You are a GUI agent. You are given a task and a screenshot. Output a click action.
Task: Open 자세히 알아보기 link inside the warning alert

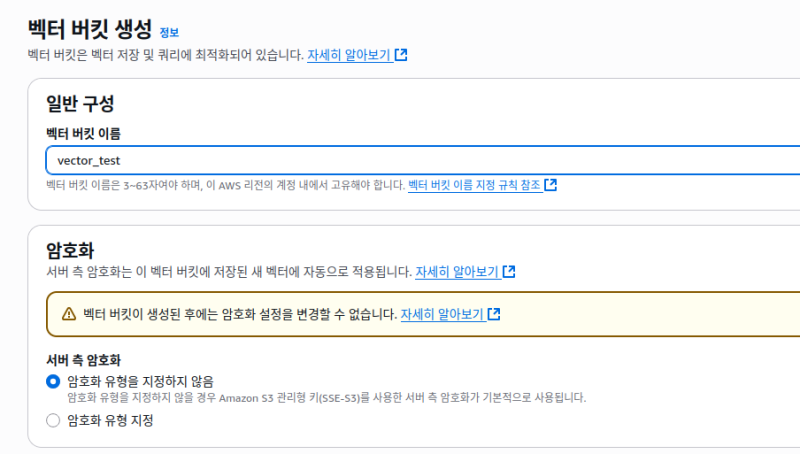pos(442,314)
